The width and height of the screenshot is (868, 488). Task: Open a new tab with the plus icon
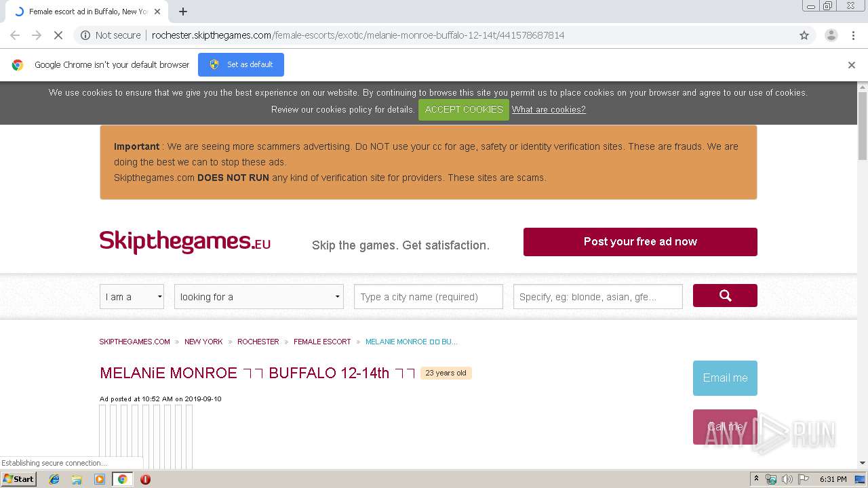(x=183, y=12)
